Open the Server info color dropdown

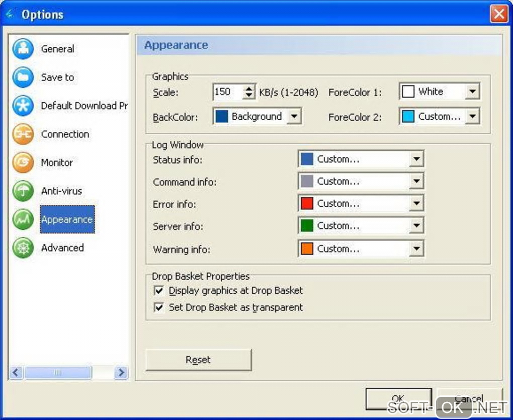(416, 225)
